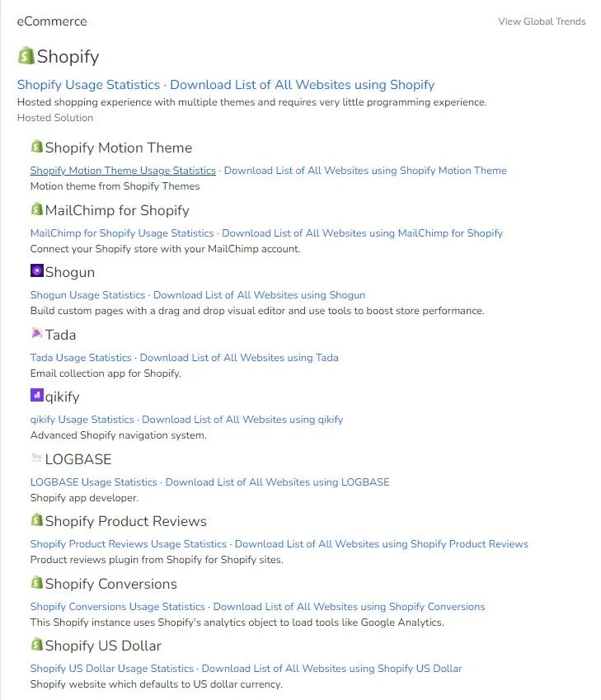
Task: Click 'Build custom pages' Shogun description
Action: pyautogui.click(x=257, y=311)
